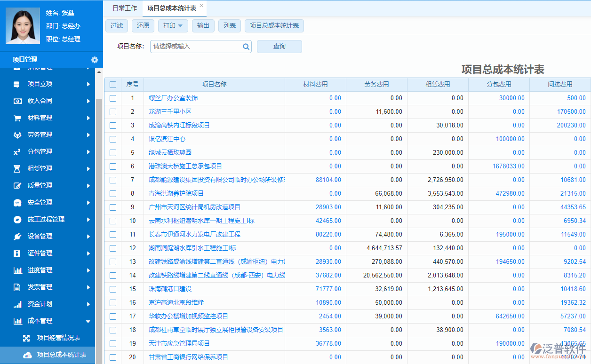The width and height of the screenshot is (591, 364).
Task: Check the select-all checkbox in table header
Action: [113, 84]
